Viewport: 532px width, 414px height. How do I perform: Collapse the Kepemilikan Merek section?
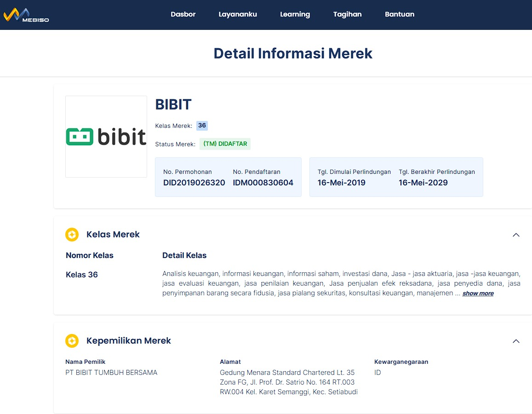point(516,341)
